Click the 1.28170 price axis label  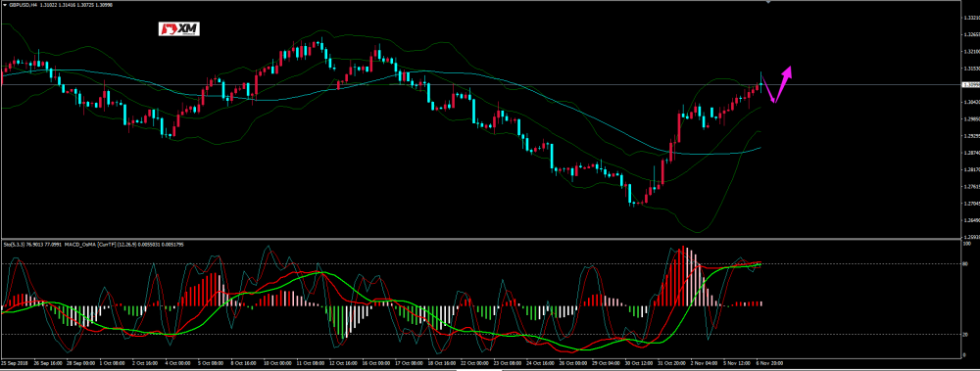coord(971,169)
